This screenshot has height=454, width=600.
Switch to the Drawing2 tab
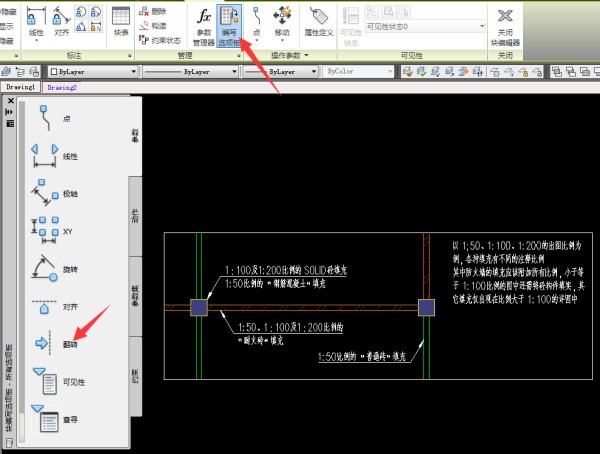[x=62, y=88]
